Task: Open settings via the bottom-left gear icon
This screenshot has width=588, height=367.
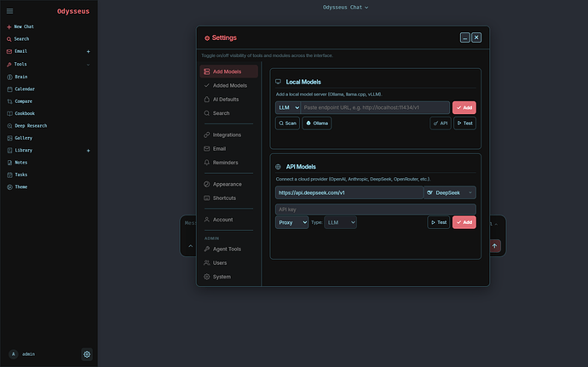Action: (x=87, y=354)
